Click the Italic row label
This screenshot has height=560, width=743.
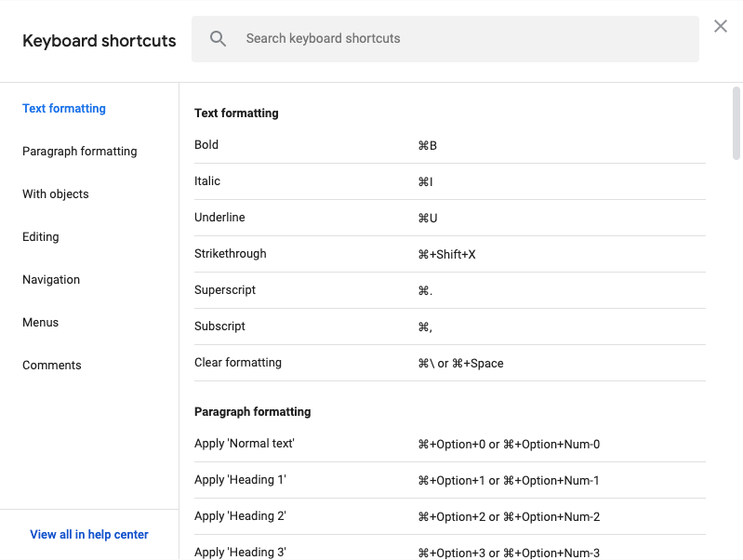click(207, 181)
